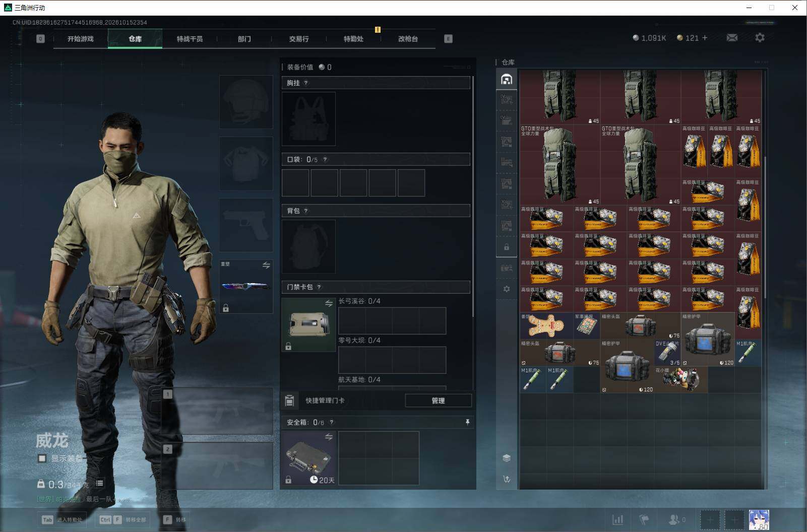Click the empty helmet equipment slot
The height and width of the screenshot is (532, 807).
[x=246, y=102]
